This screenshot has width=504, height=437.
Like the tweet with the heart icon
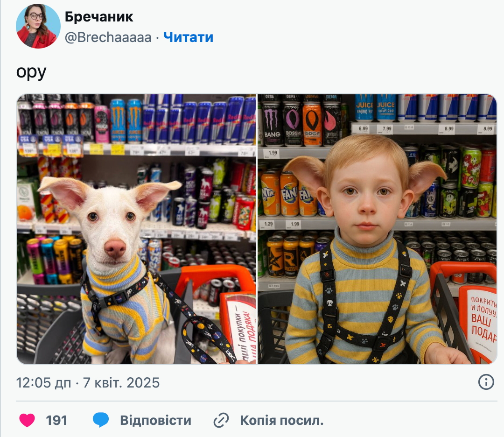click(x=27, y=420)
